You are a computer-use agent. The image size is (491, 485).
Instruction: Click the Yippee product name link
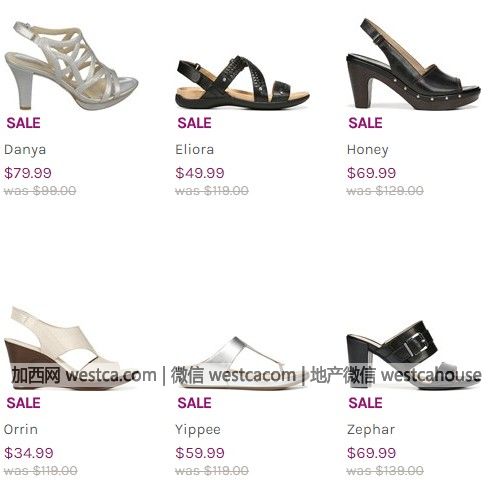coord(198,430)
